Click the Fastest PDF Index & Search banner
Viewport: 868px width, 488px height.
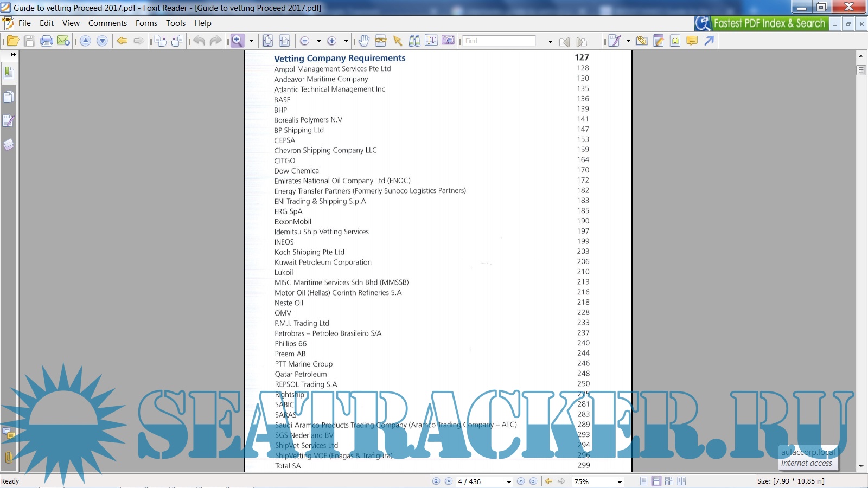pyautogui.click(x=762, y=23)
